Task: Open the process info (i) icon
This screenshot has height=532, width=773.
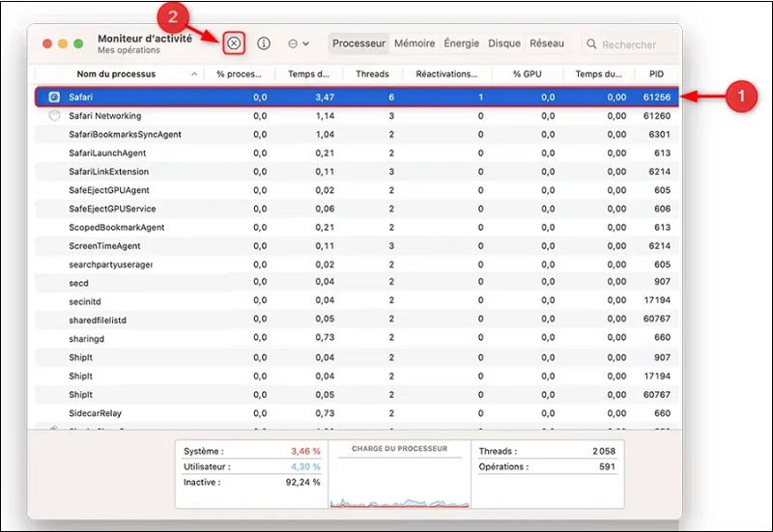Action: [264, 43]
